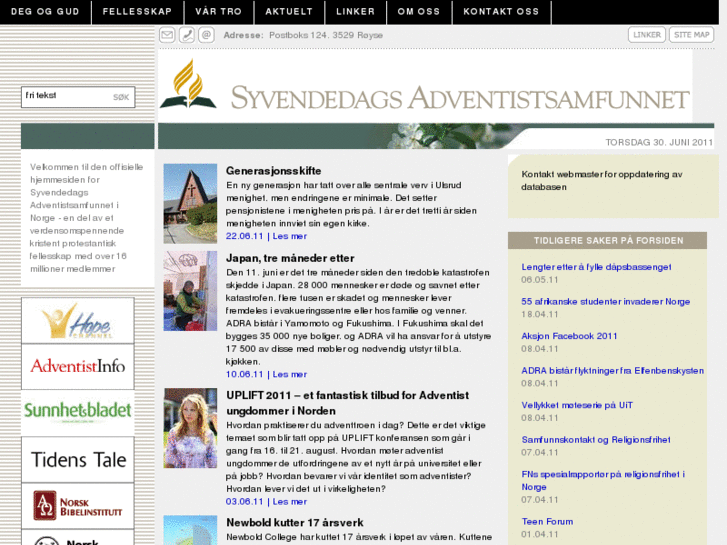727x545 pixels.
Task: Click the 22.06.11 date link
Action: pos(244,236)
